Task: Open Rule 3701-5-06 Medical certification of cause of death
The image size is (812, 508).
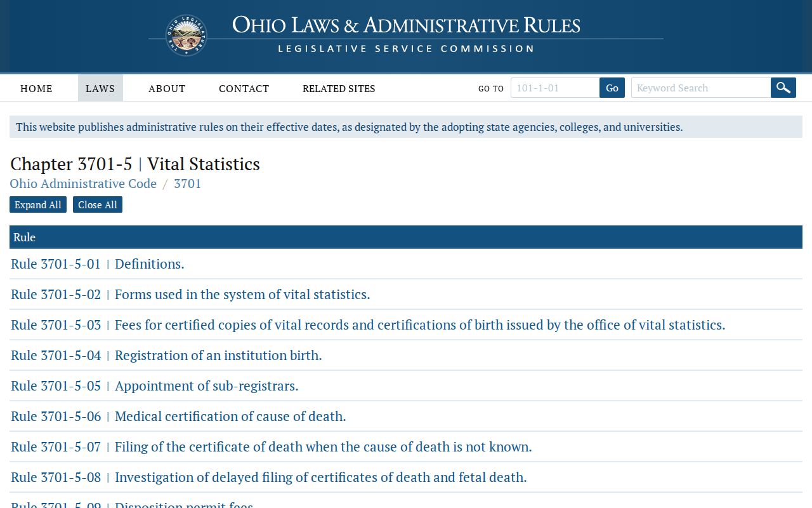Action: click(x=178, y=416)
